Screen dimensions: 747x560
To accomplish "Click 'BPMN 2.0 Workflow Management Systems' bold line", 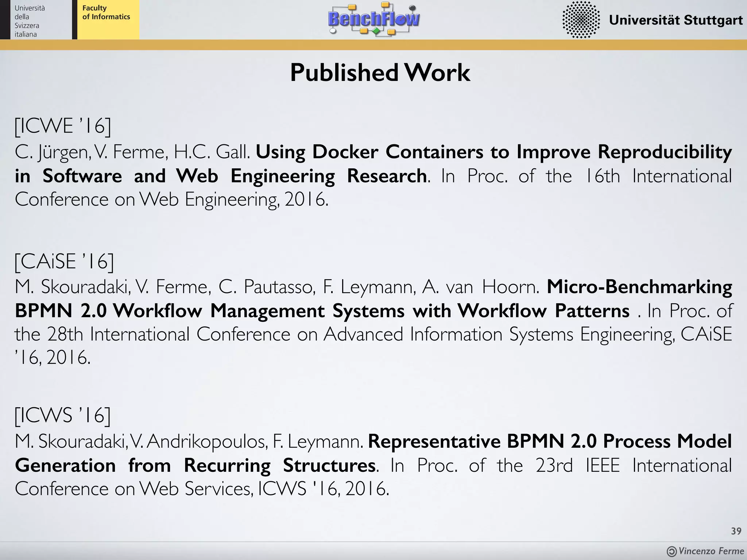I will tap(210, 311).
